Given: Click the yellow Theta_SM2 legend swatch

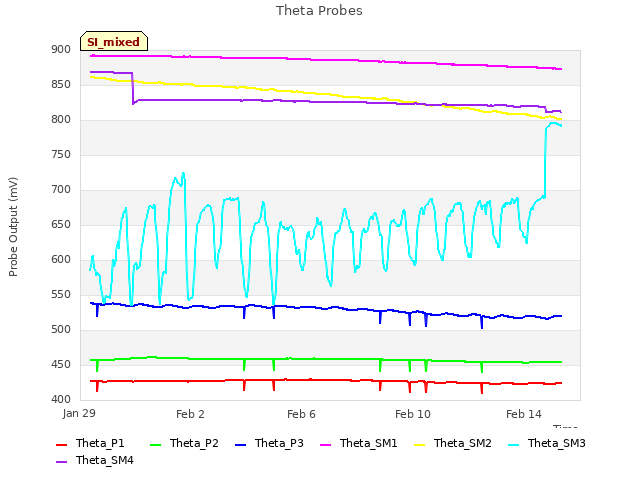Looking at the screenshot, I should (x=420, y=444).
